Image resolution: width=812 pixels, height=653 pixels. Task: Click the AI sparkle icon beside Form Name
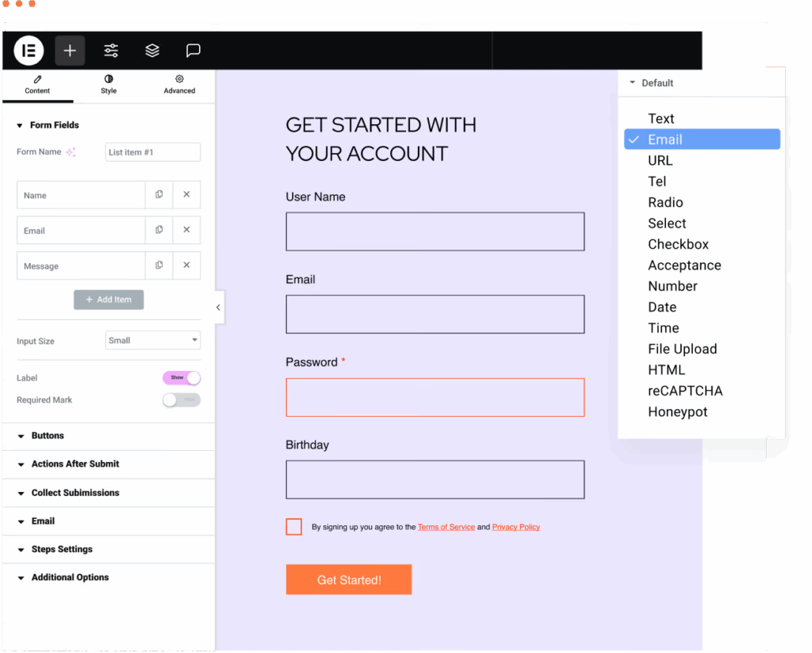pos(71,152)
